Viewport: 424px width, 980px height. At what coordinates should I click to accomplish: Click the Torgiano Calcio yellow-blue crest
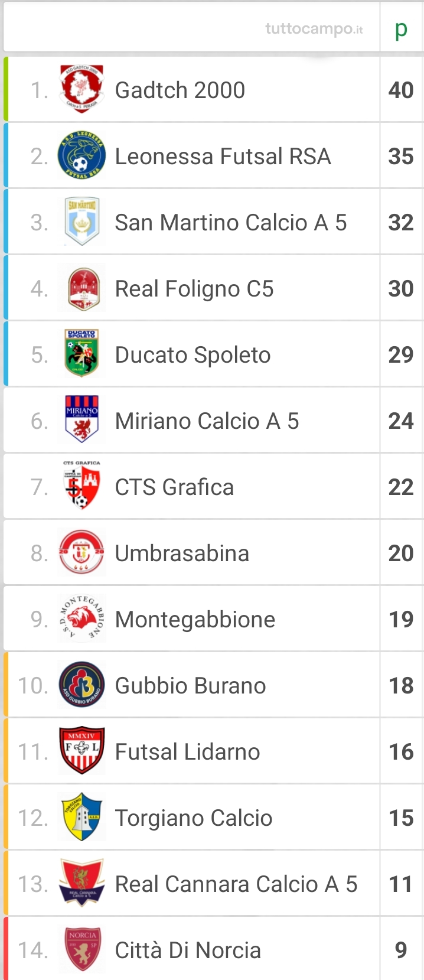[82, 817]
